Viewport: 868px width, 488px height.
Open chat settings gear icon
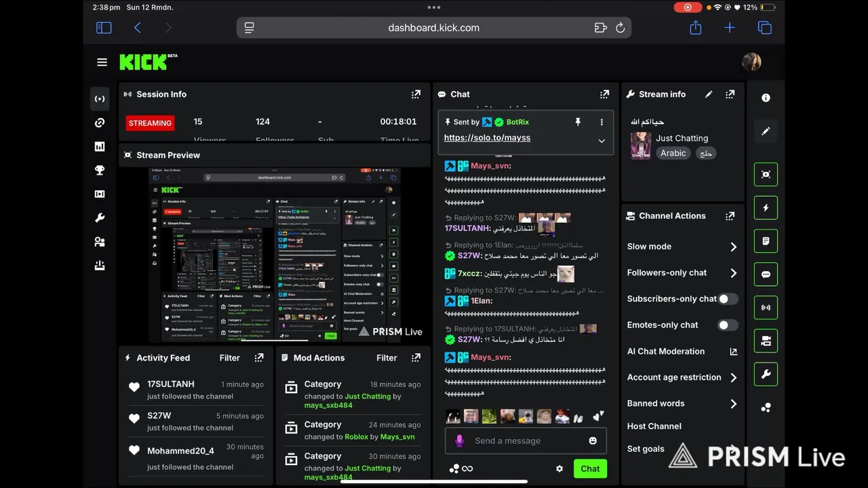[559, 468]
